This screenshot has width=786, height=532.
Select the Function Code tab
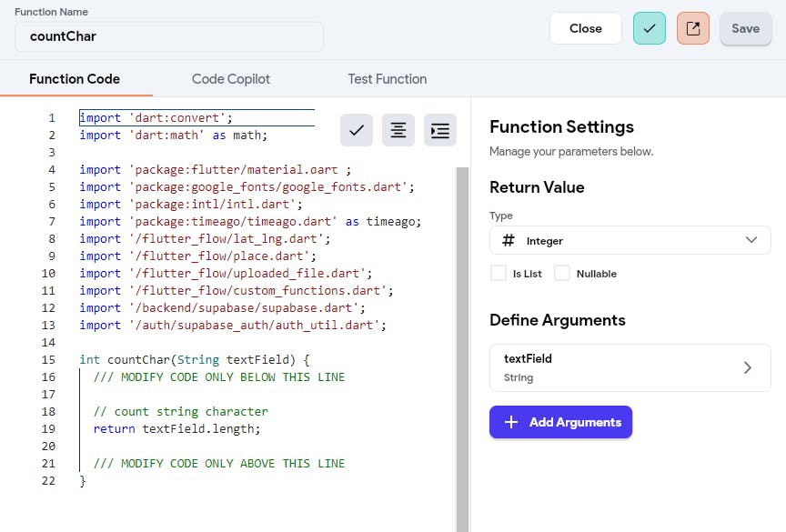(75, 79)
